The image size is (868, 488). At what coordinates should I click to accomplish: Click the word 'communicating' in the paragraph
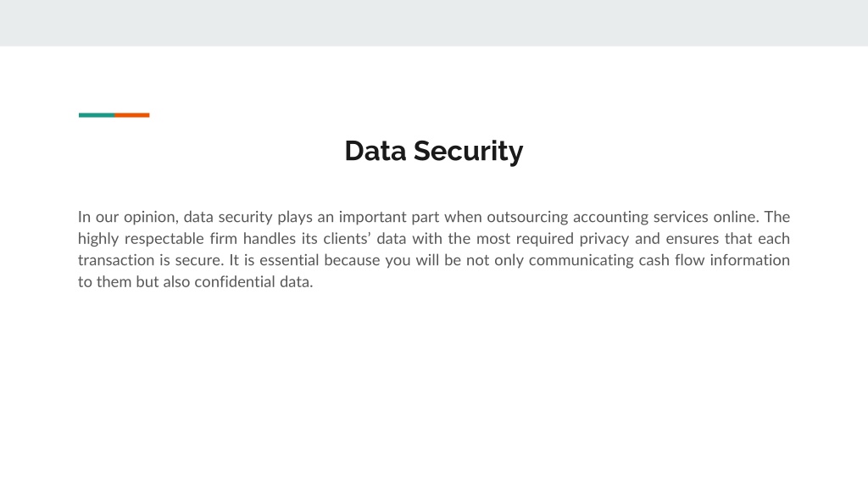[x=581, y=260]
